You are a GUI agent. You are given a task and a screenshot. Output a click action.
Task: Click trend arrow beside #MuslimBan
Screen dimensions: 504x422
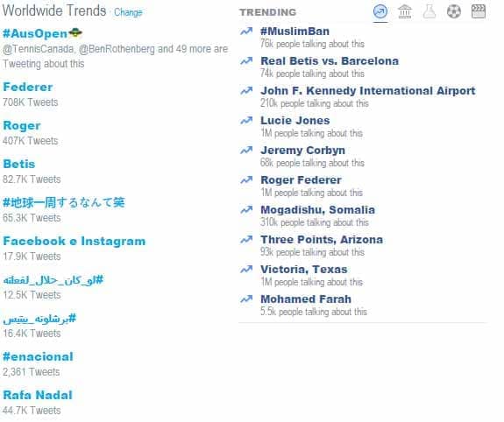pos(246,32)
